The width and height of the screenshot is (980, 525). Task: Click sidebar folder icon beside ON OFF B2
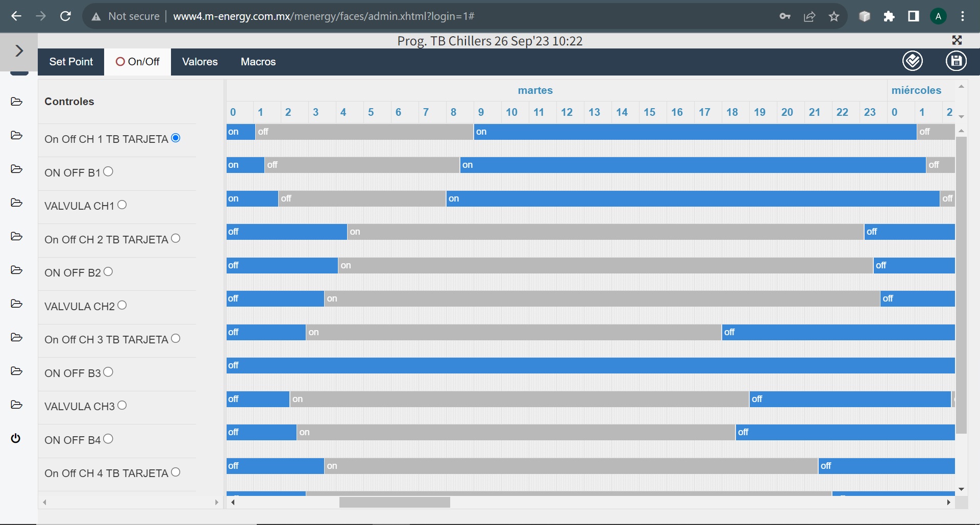click(x=16, y=270)
